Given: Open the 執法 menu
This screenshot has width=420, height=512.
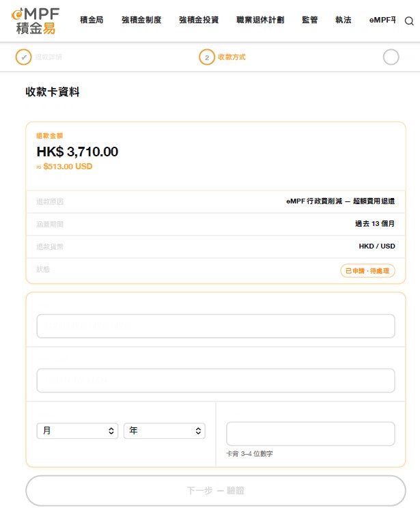Looking at the screenshot, I should [344, 20].
